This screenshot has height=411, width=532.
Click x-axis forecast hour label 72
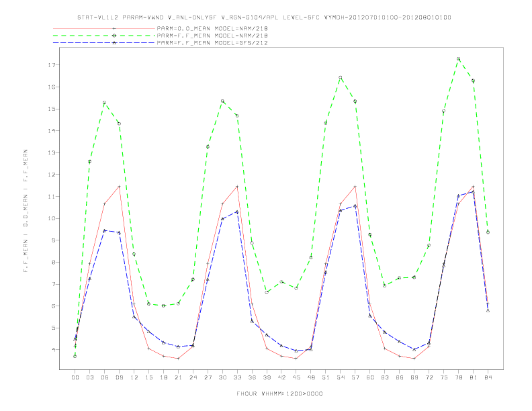click(429, 377)
